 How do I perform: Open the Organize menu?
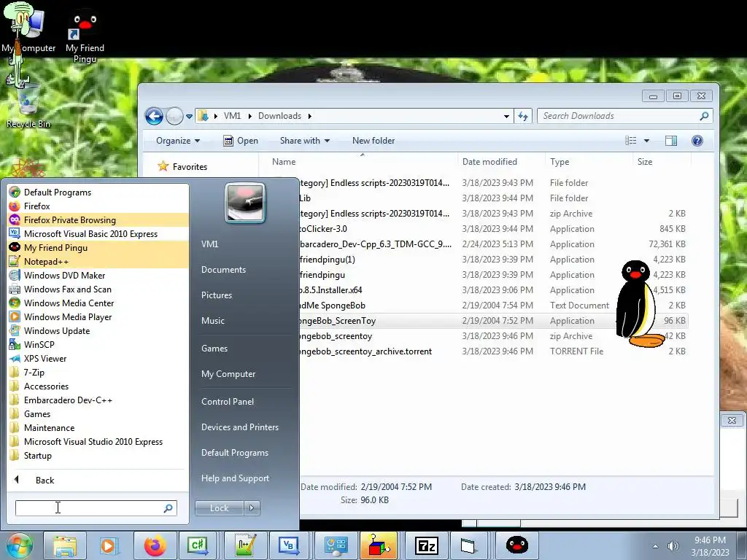click(x=178, y=141)
